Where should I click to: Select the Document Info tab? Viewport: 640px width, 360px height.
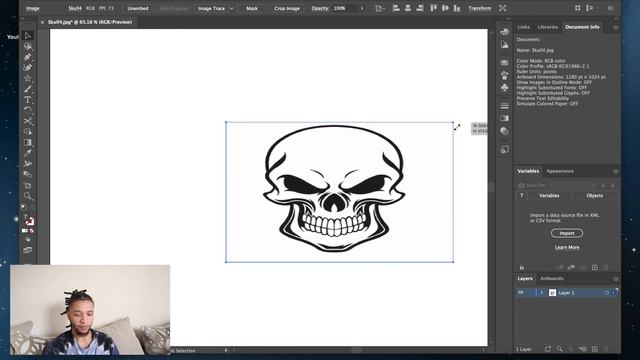pos(582,27)
